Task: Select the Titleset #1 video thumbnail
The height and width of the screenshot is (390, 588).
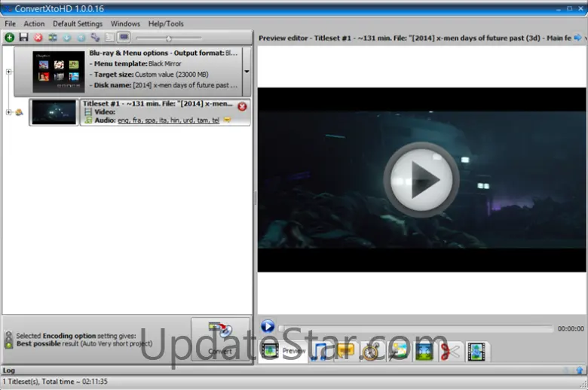Action: (x=54, y=112)
